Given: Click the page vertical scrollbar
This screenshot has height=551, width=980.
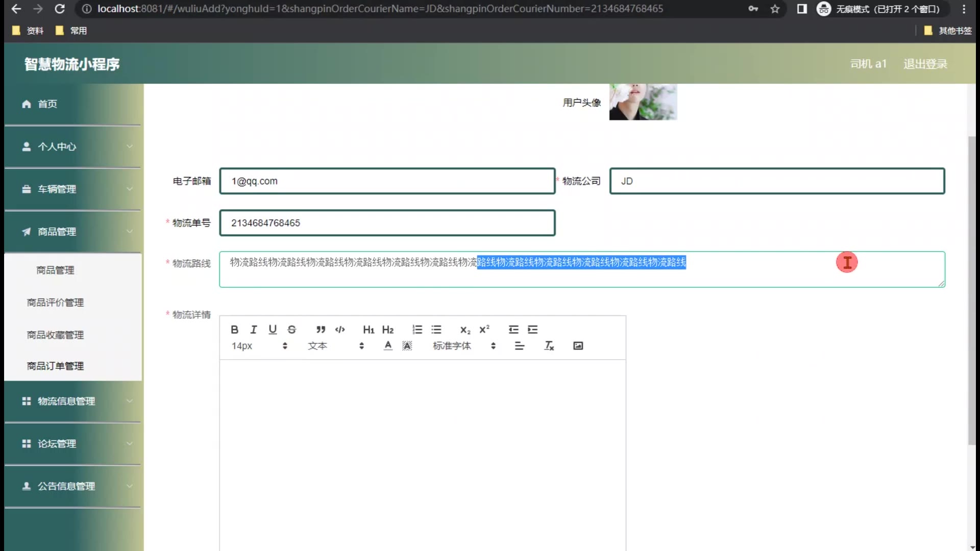Looking at the screenshot, I should point(972,291).
